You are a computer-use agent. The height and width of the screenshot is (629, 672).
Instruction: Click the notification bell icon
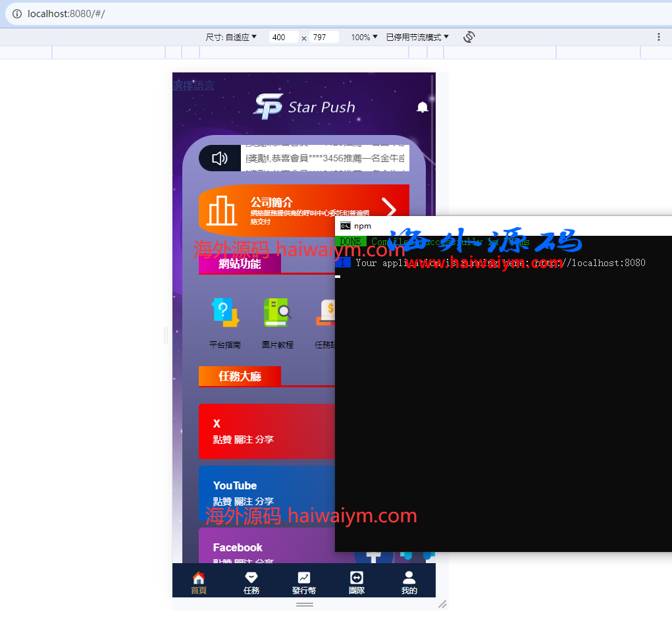(423, 107)
